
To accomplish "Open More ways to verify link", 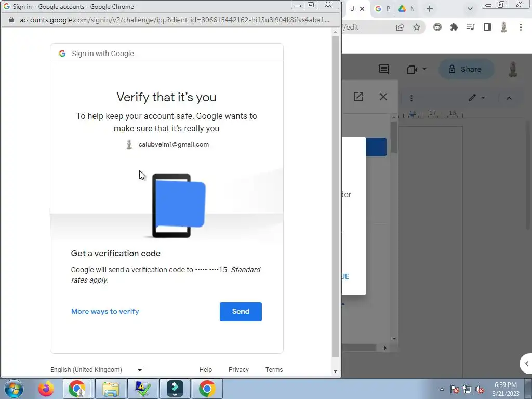I will [105, 312].
